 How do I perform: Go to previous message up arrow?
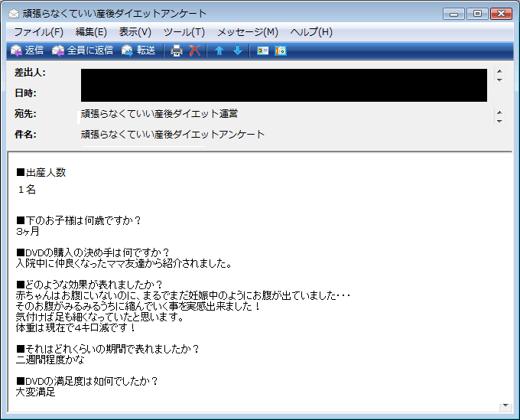(219, 50)
